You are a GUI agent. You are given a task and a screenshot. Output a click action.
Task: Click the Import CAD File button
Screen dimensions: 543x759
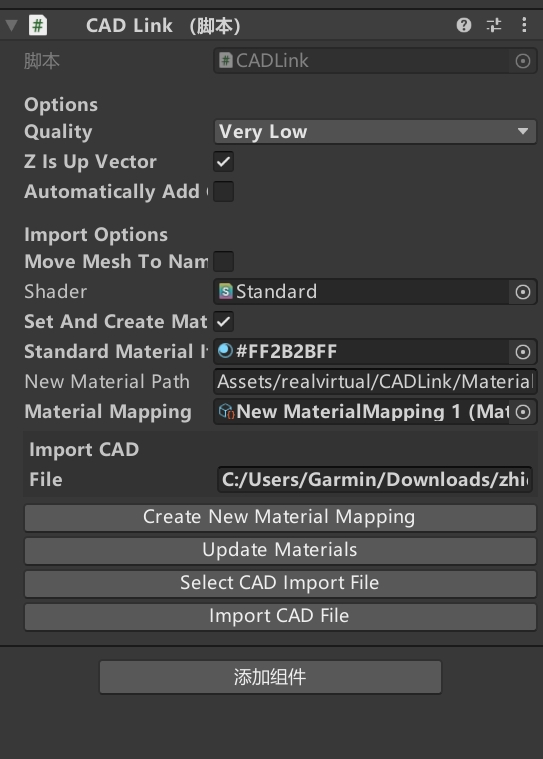280,616
